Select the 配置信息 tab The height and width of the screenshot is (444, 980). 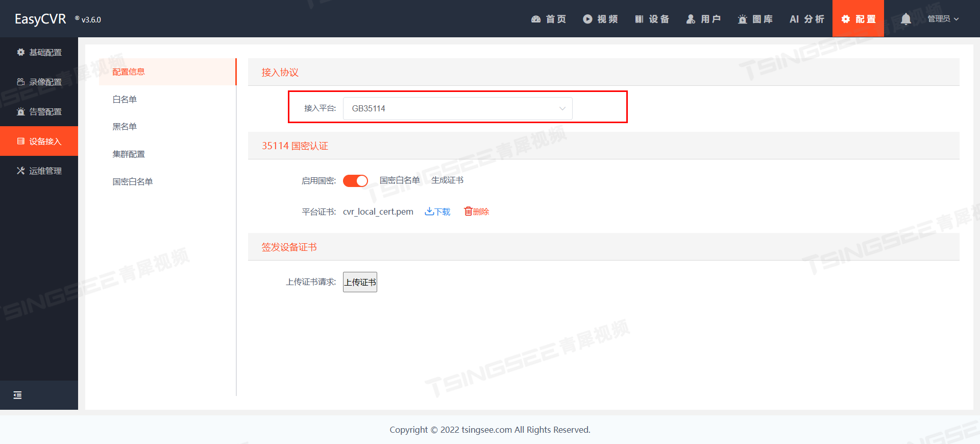coord(167,72)
